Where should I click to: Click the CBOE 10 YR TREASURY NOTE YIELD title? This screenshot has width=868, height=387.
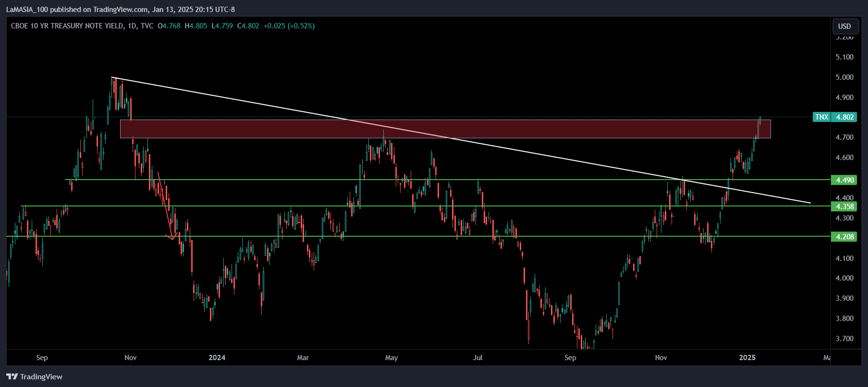point(67,26)
